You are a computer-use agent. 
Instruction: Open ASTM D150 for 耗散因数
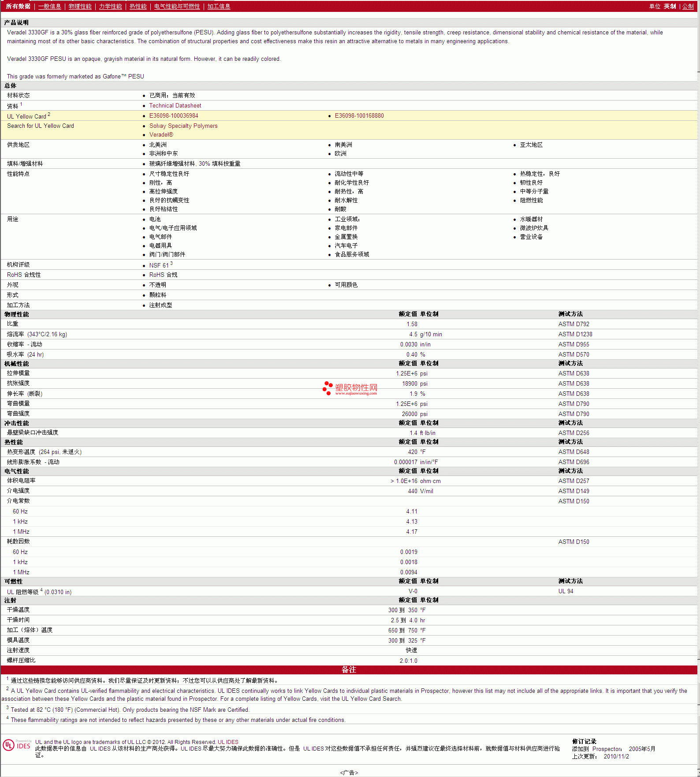(573, 542)
